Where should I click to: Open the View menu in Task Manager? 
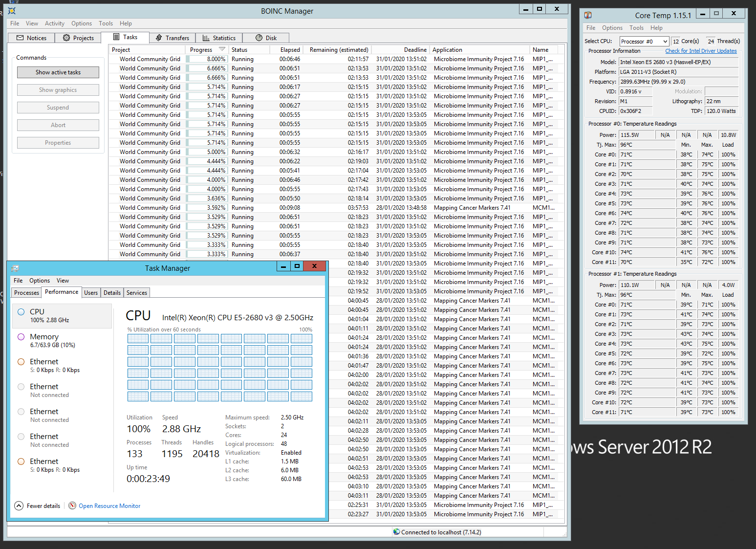tap(63, 281)
